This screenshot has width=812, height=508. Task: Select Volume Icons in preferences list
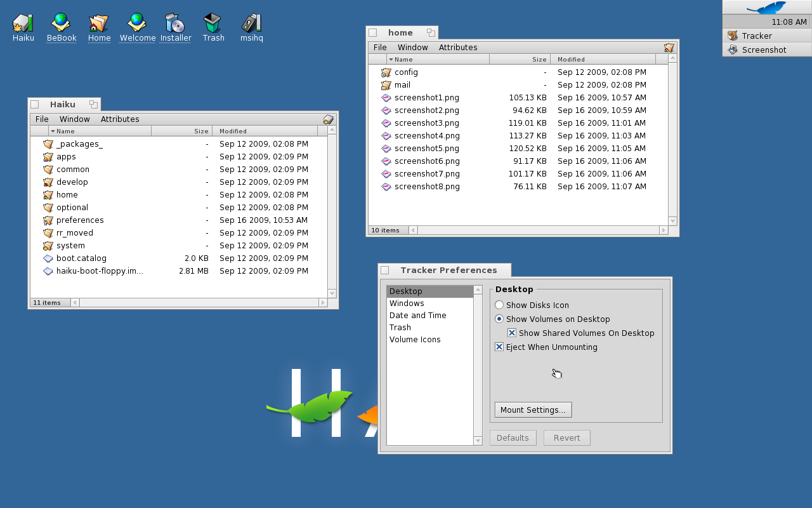pos(430,340)
